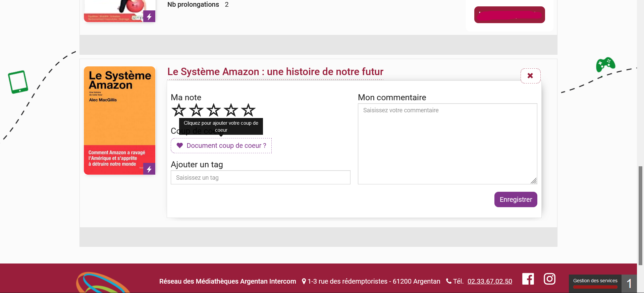Call the phone number 02.33.67.02.50
The height and width of the screenshot is (293, 644).
coord(490,281)
